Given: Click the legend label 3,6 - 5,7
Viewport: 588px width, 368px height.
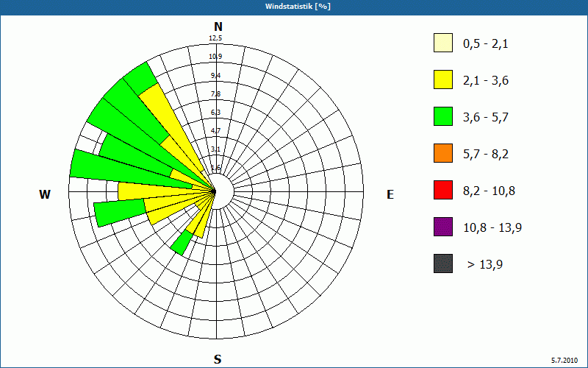Looking at the screenshot, I should [x=486, y=118].
